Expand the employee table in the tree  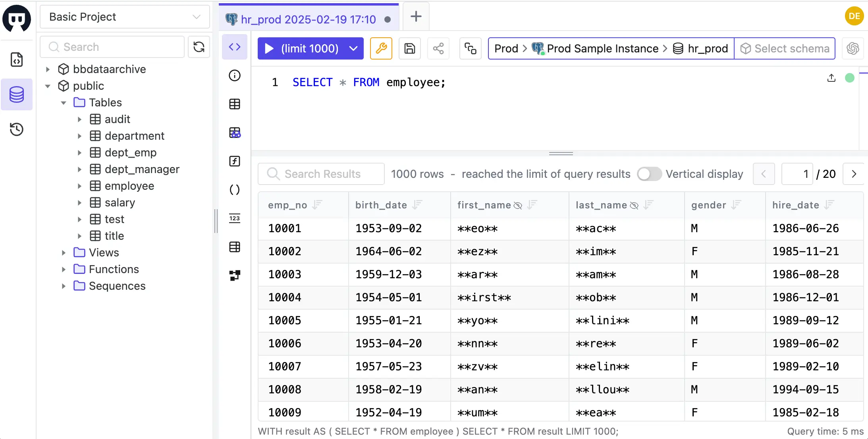pos(79,186)
